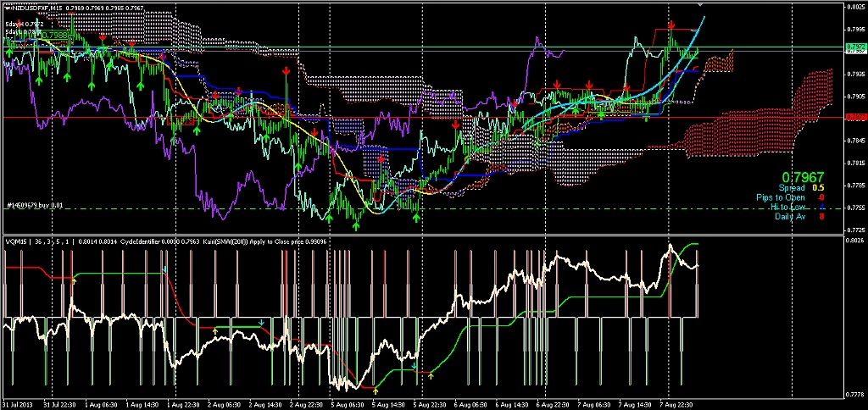Click the red horizontal 0.7877 price line
868x410 pixels.
(x=422, y=117)
